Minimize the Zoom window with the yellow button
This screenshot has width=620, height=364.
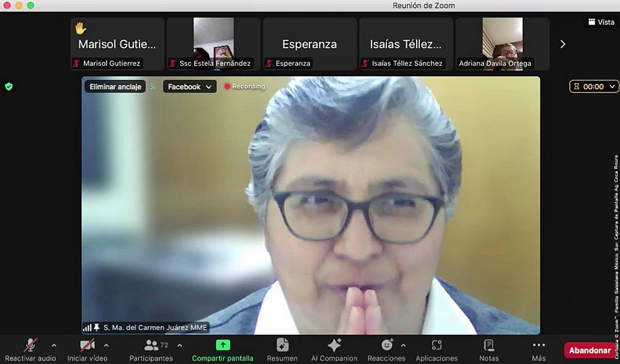[x=19, y=5]
